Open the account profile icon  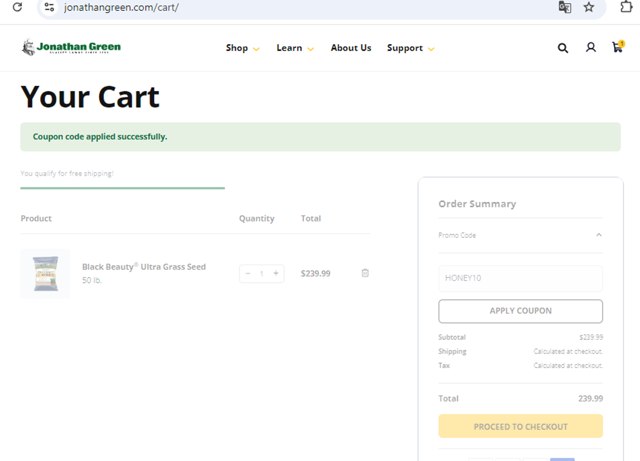point(591,47)
